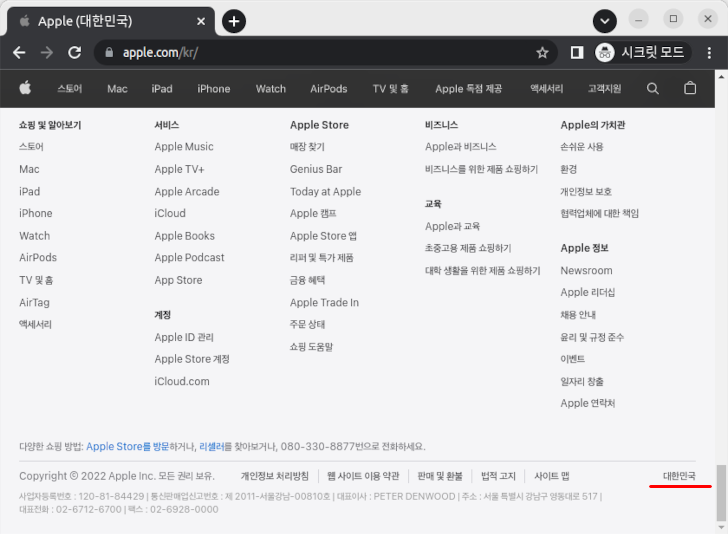Viewport: 728px width, 534px height.
Task: Click the Apple logo in navigation bar
Action: tap(25, 88)
